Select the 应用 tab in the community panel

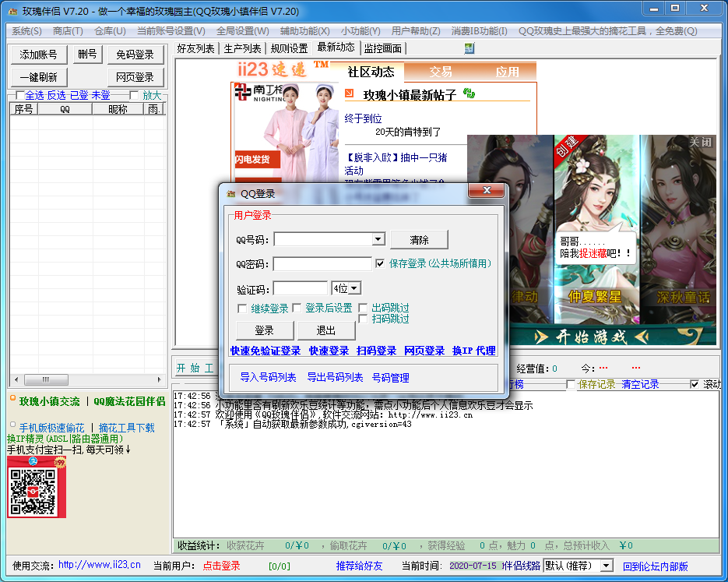[507, 72]
